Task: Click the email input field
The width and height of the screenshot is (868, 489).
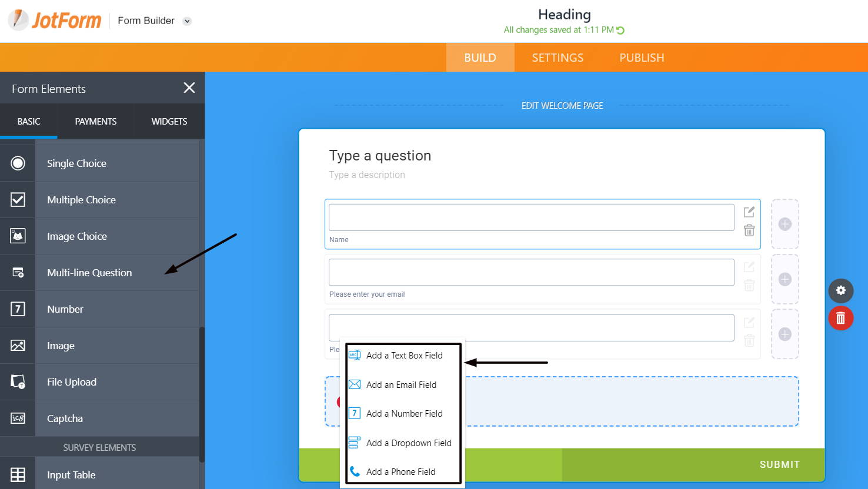Action: [531, 273]
